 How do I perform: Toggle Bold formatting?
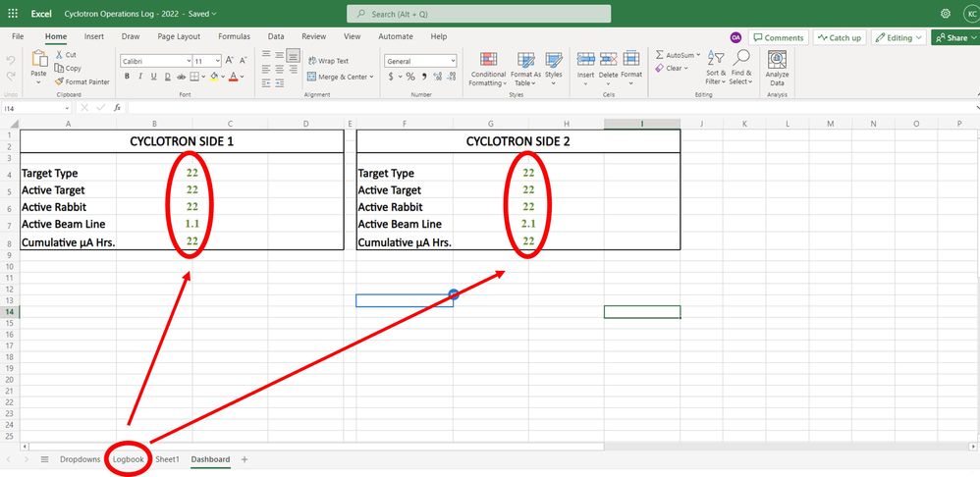127,77
